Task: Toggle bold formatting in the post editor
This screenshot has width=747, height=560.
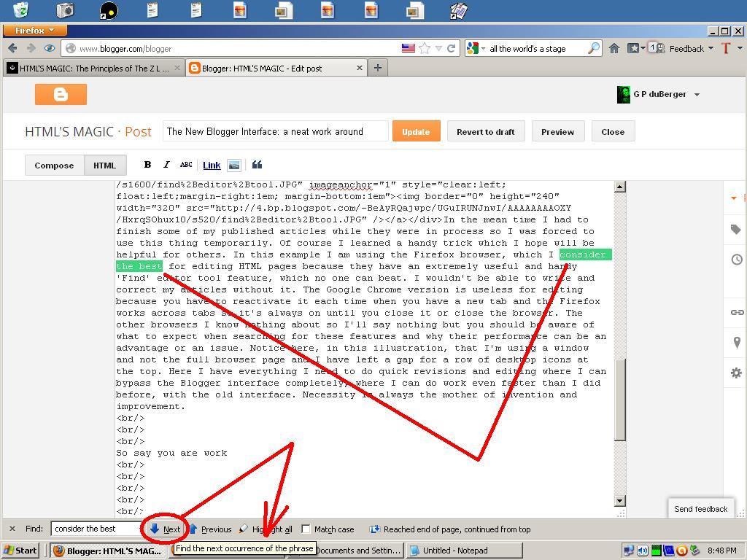Action: (x=148, y=164)
